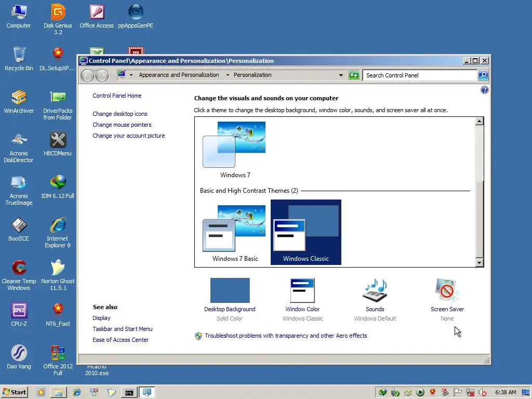Select the Windows Classic theme

tap(305, 232)
